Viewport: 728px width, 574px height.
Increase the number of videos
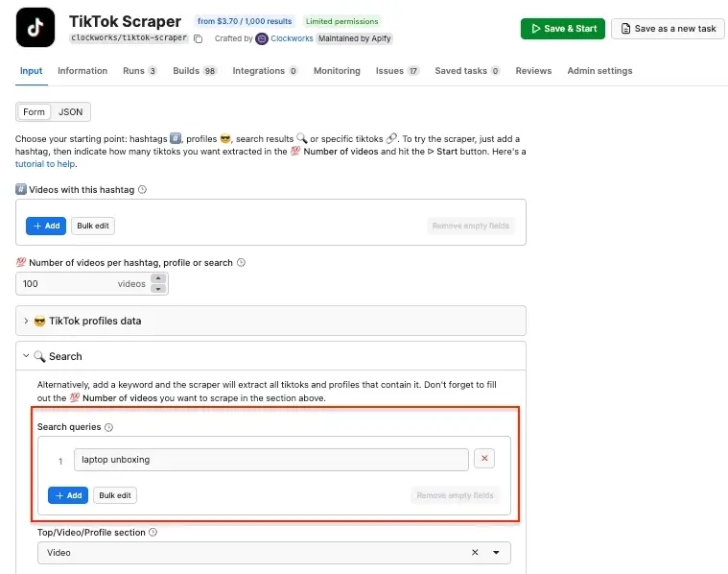158,278
